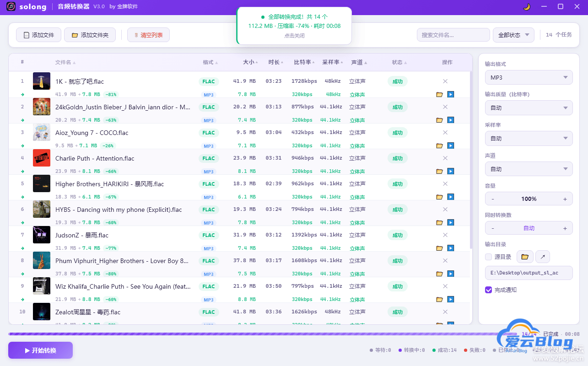Open folder for HYBS Dancing with my phone
Viewport: 588px width, 366px height.
pos(439,222)
